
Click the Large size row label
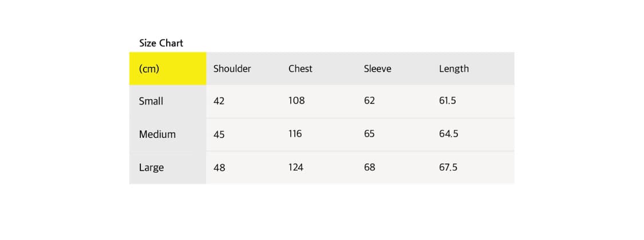coord(151,167)
